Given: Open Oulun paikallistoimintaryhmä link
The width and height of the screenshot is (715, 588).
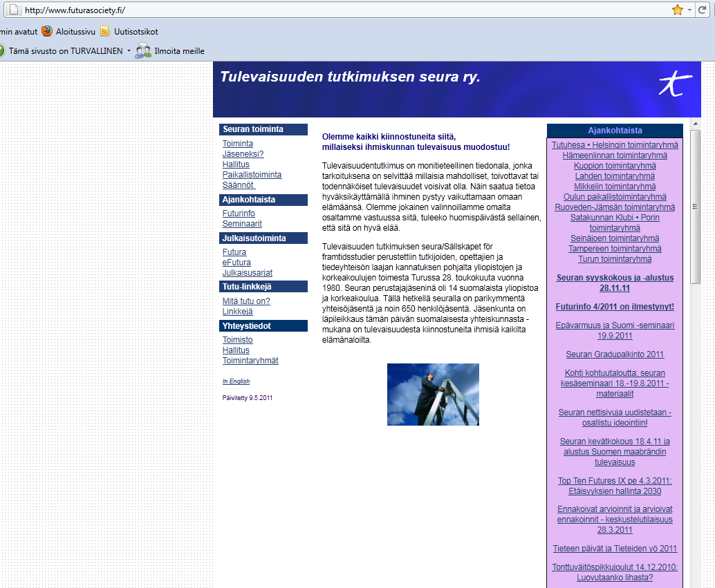Looking at the screenshot, I should 615,197.
